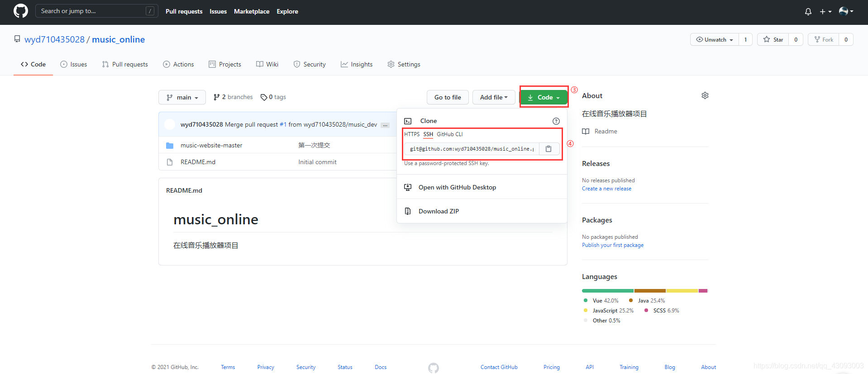The width and height of the screenshot is (868, 374).
Task: Expand the commit message ellipsis button
Action: coord(385,125)
